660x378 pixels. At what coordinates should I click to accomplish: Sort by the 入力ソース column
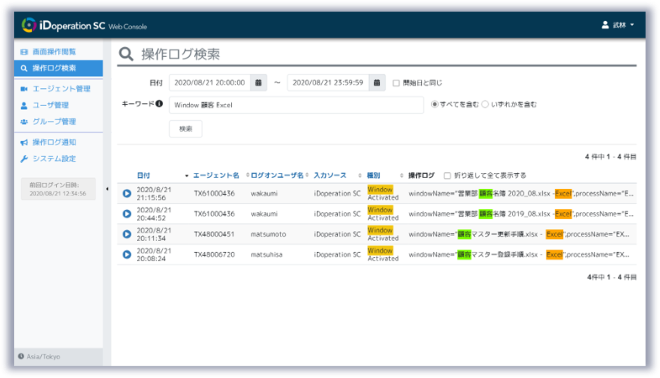pos(330,175)
